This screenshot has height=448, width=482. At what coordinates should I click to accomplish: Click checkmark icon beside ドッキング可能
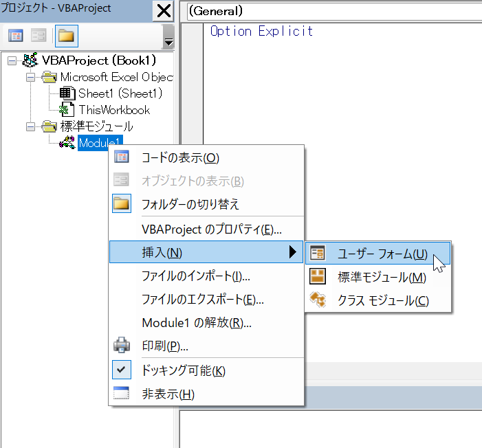pyautogui.click(x=122, y=370)
